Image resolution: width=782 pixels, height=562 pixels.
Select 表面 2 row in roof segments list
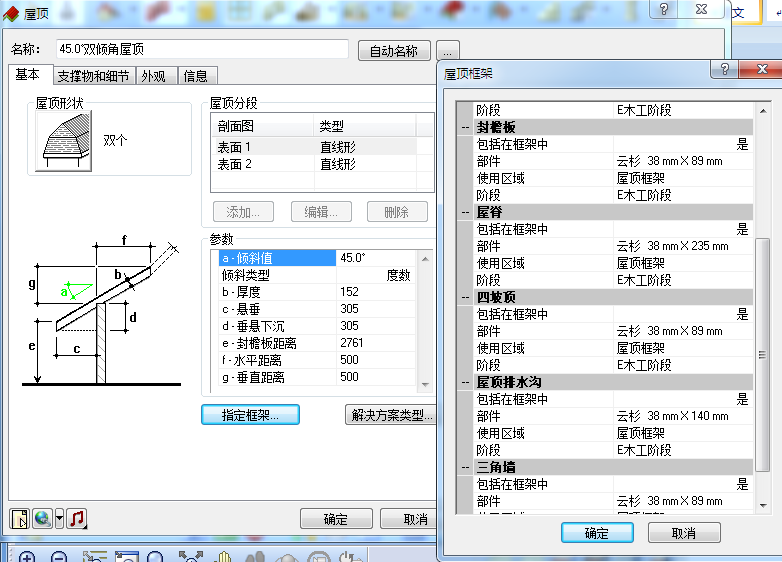[x=236, y=164]
